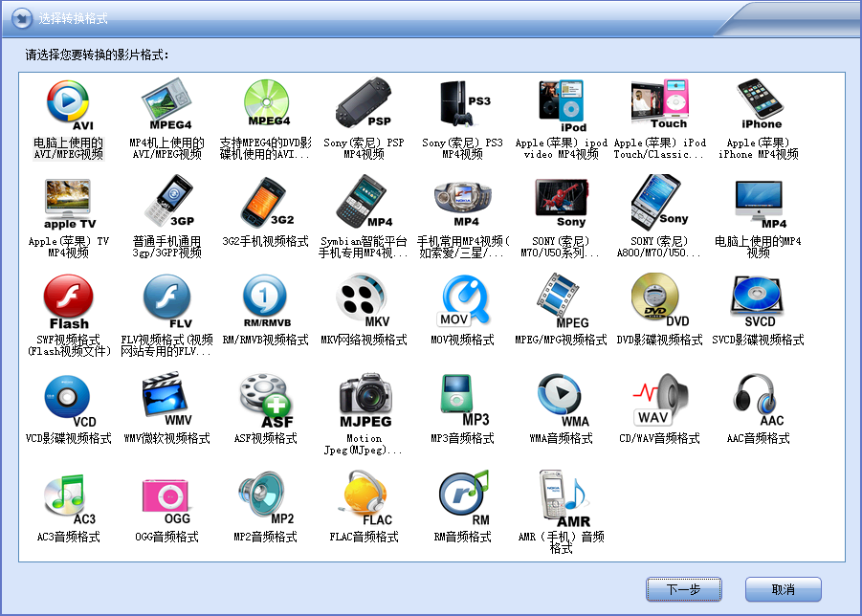Click the label WMV微软视频格式
The height and width of the screenshot is (616, 862).
pos(167,438)
